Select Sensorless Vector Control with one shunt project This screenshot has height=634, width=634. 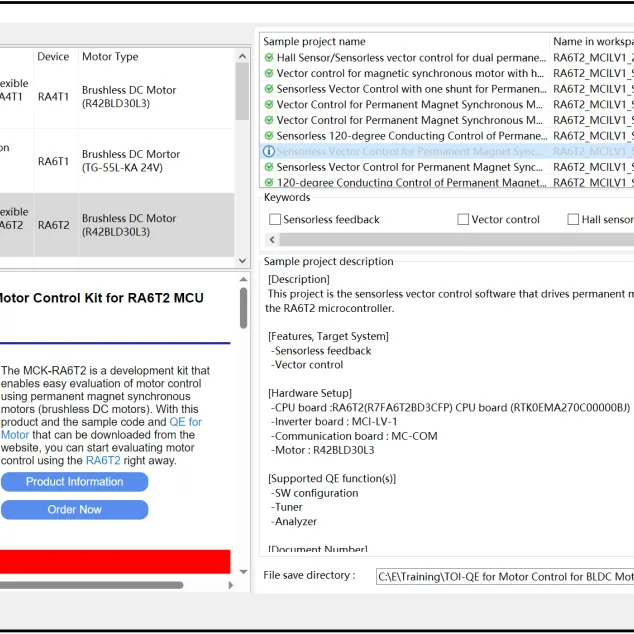pos(411,89)
